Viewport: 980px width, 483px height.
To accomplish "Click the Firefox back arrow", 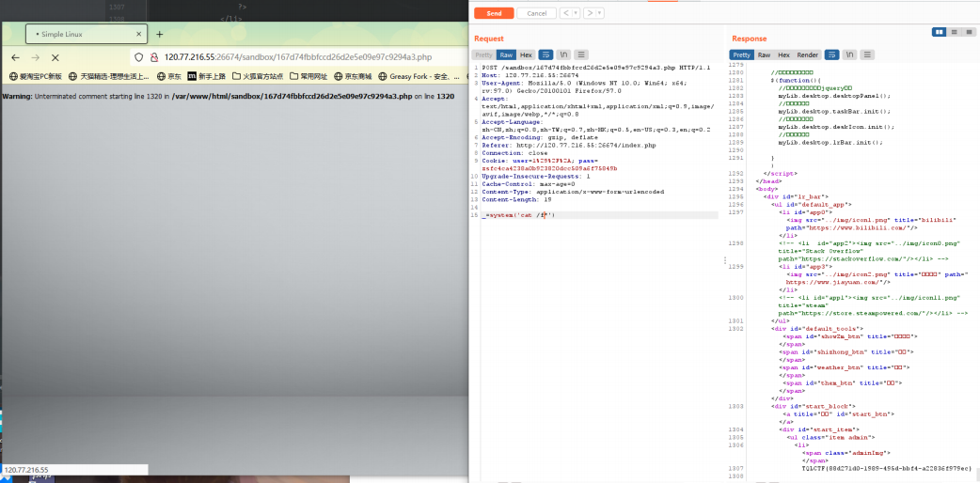I will click(x=16, y=57).
